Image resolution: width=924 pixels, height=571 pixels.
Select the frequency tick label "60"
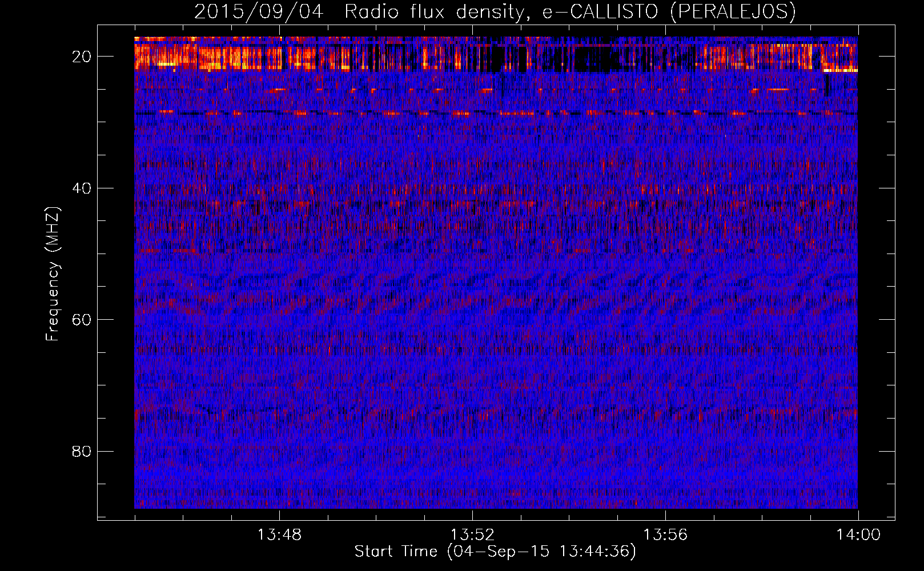[x=82, y=320]
